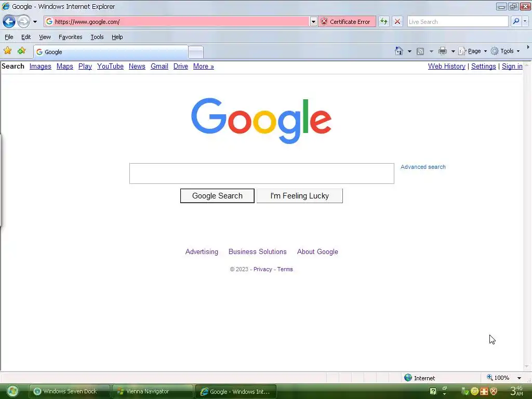532x399 pixels.
Task: Click the Refresh page icon
Action: coord(384,22)
